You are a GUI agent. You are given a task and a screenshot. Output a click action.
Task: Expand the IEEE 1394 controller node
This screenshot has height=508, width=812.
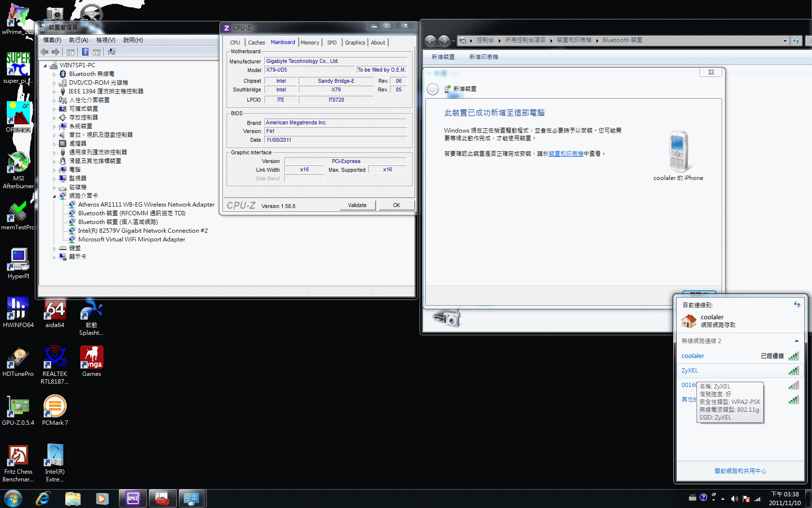tap(54, 92)
